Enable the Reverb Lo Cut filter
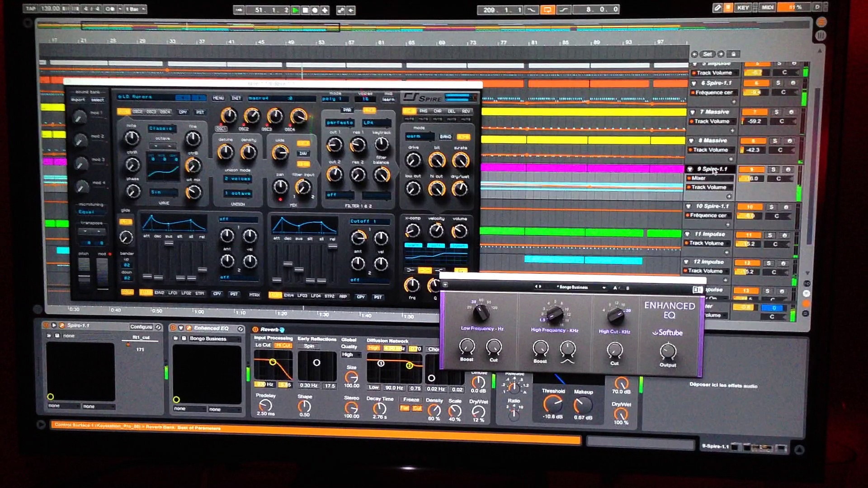 [x=263, y=345]
